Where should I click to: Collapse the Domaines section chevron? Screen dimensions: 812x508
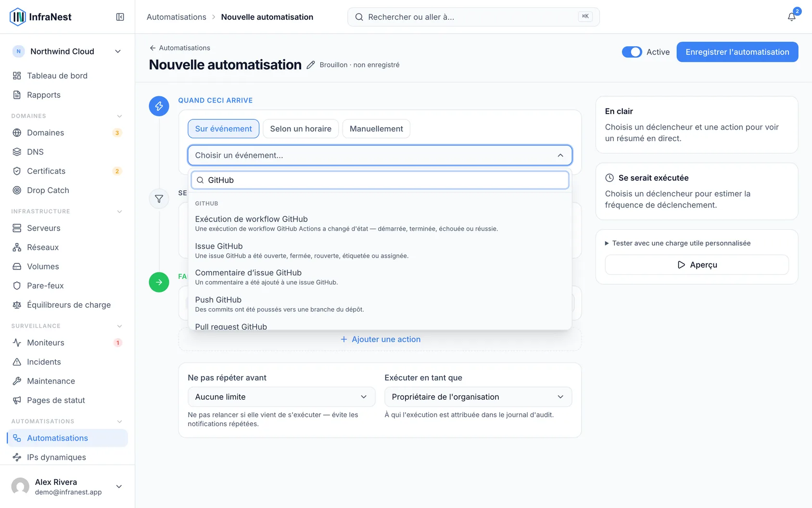tap(119, 116)
